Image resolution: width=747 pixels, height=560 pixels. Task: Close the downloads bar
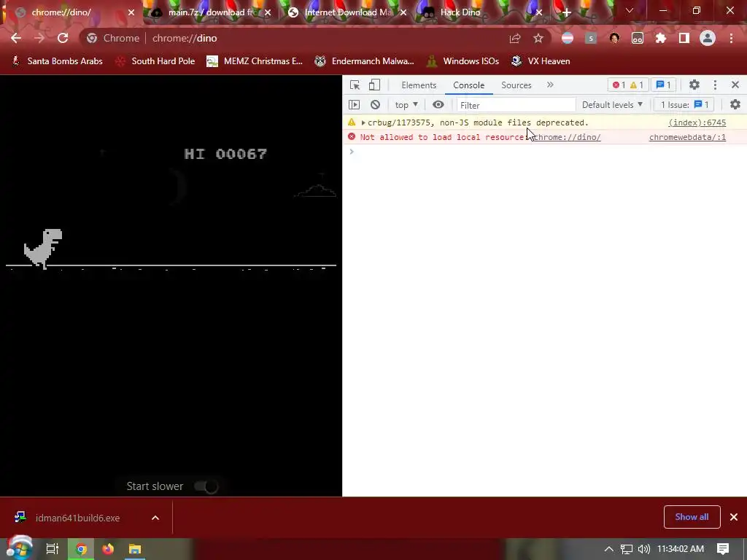click(x=734, y=517)
